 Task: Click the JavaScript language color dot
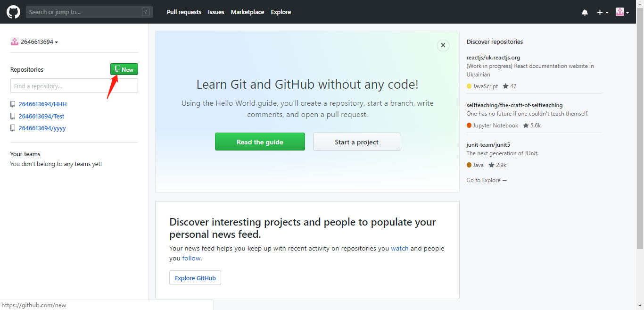click(x=469, y=86)
